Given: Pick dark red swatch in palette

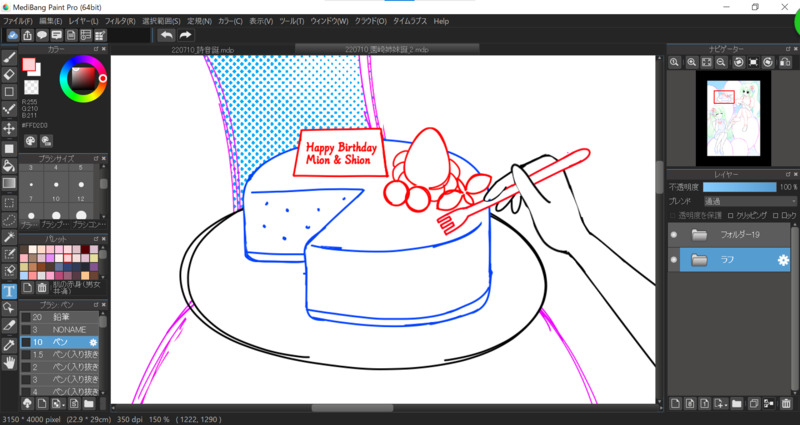Looking at the screenshot, I should click(x=85, y=249).
